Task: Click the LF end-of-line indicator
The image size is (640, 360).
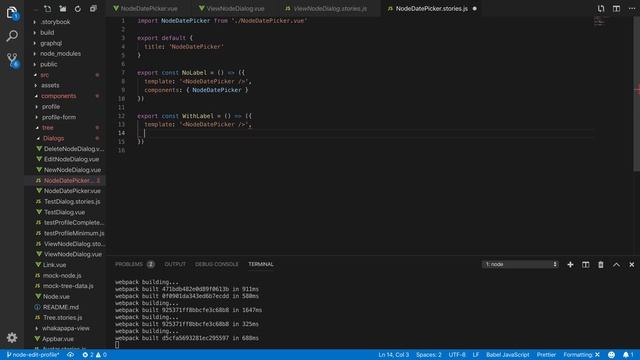Action: click(476, 355)
